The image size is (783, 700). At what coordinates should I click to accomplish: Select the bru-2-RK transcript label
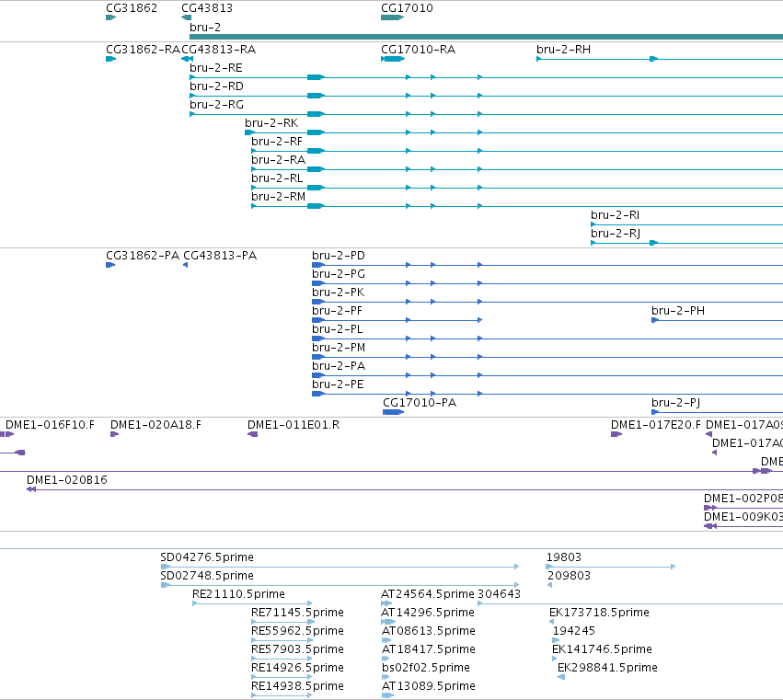pyautogui.click(x=271, y=123)
